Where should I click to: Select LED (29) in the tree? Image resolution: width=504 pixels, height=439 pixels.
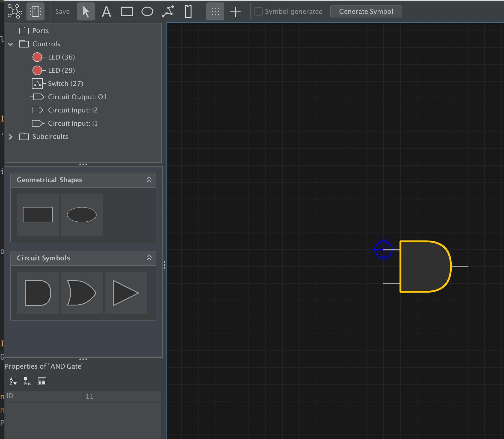[x=54, y=70]
